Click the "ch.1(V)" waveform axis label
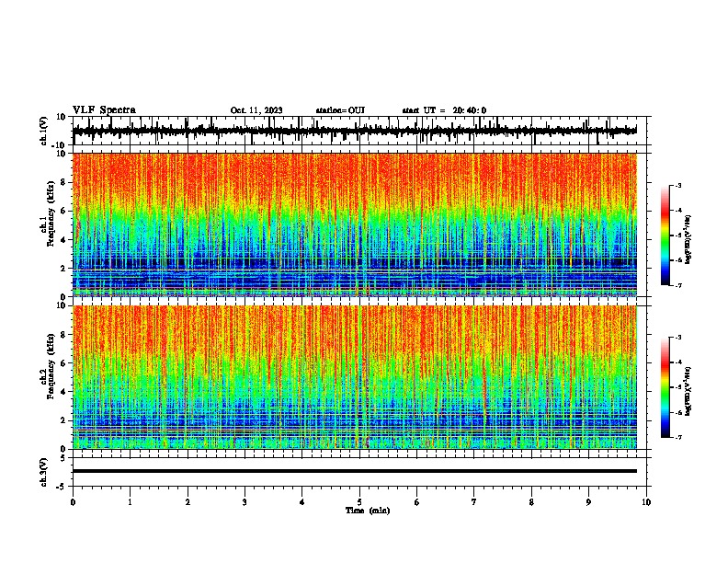The width and height of the screenshot is (728, 563). pyautogui.click(x=44, y=131)
